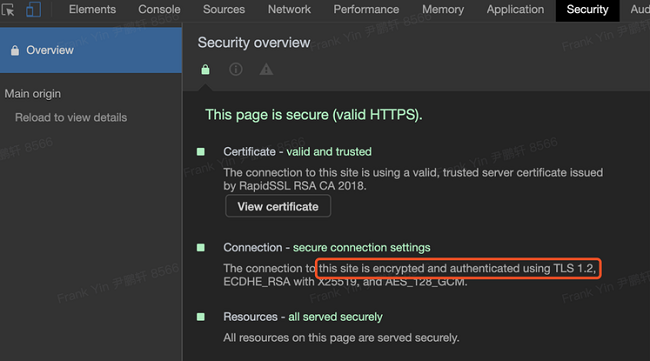650x361 pixels.
Task: Open the Performance tab
Action: pos(366,10)
